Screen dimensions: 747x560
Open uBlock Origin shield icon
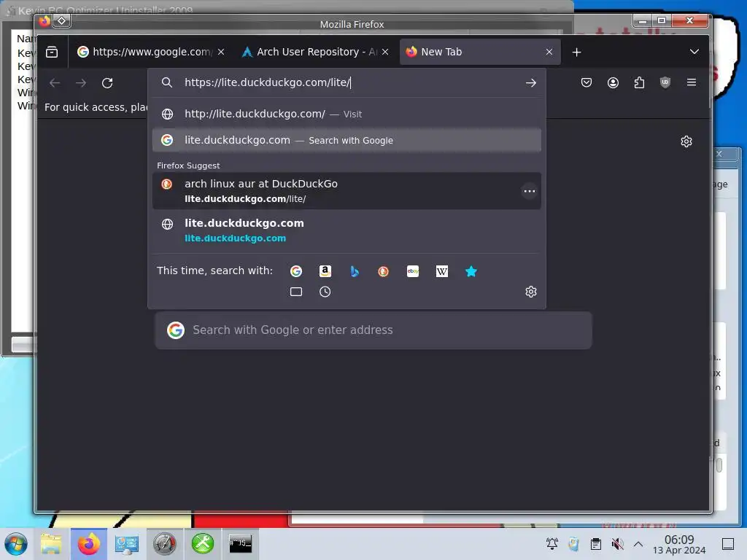pyautogui.click(x=665, y=83)
